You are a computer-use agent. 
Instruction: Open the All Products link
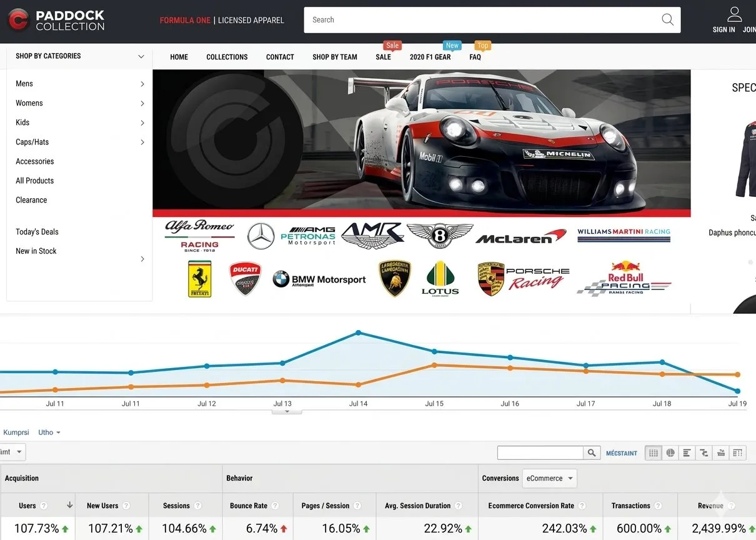coord(35,181)
